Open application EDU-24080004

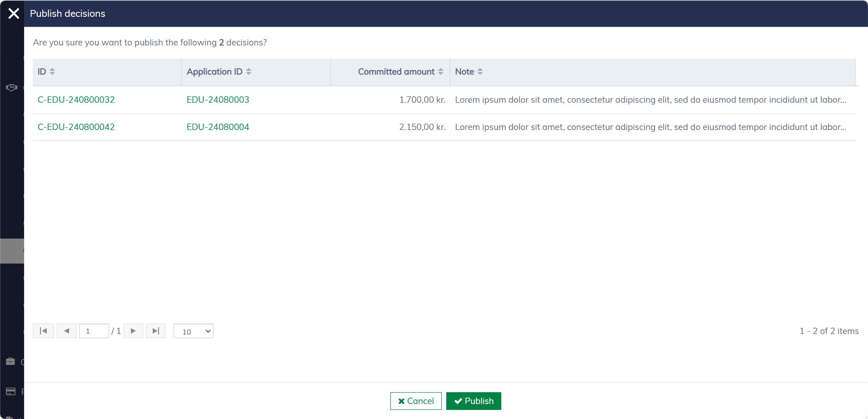click(x=218, y=127)
